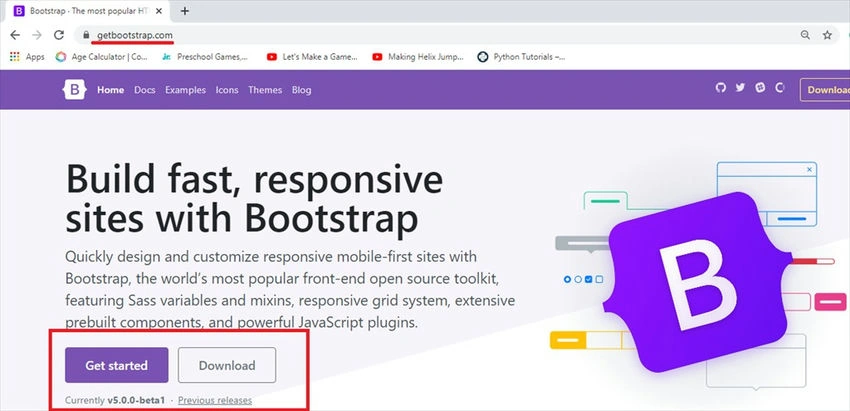Open the zoom magnifier icon in address bar
This screenshot has height=411, width=850.
tap(806, 35)
